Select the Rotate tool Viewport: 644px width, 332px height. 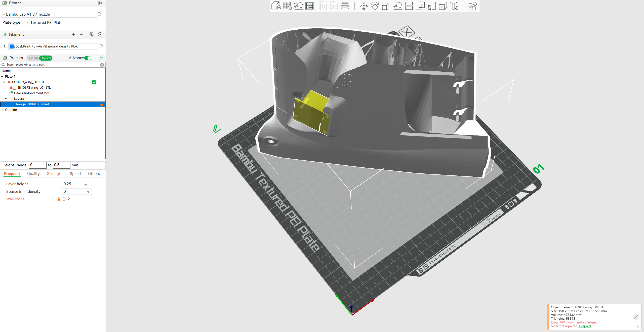375,6
